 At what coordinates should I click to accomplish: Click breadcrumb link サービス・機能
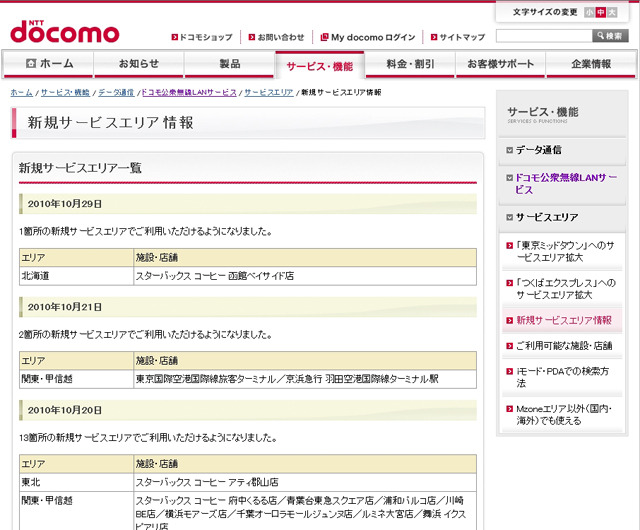point(65,93)
